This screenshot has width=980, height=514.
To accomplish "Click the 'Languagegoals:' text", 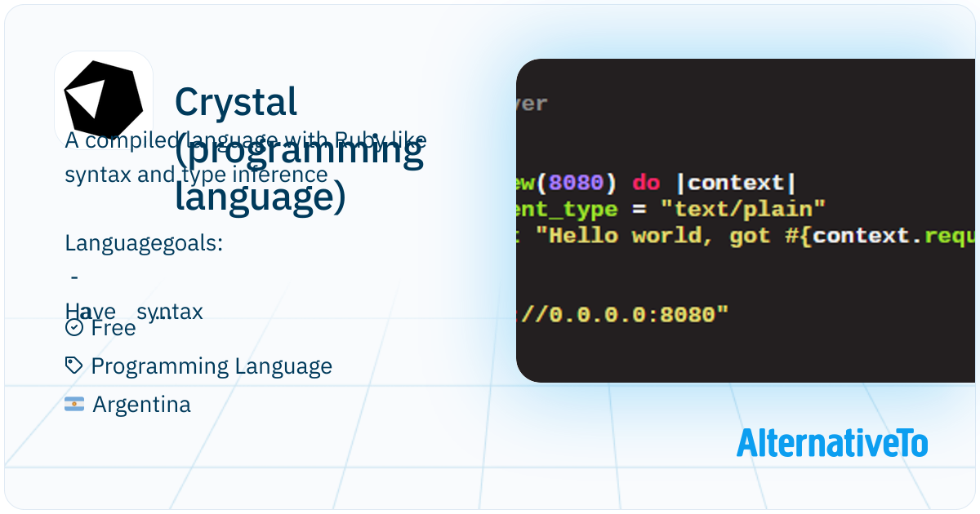I will [x=144, y=243].
